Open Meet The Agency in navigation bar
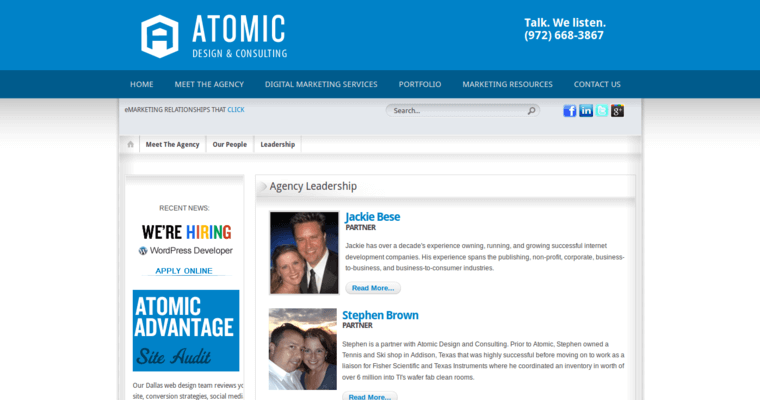 (209, 84)
